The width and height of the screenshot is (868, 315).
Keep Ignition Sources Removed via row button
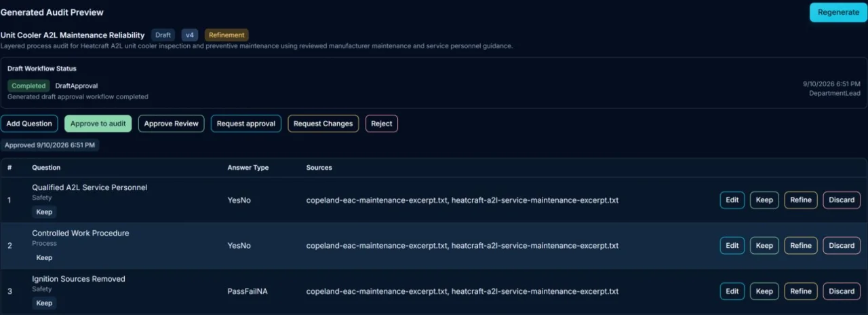764,291
